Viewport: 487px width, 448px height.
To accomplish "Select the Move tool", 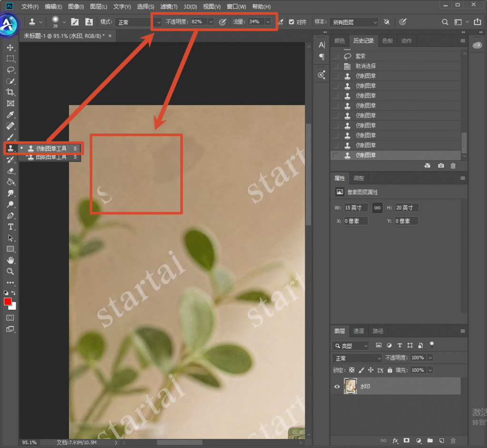I will click(10, 48).
